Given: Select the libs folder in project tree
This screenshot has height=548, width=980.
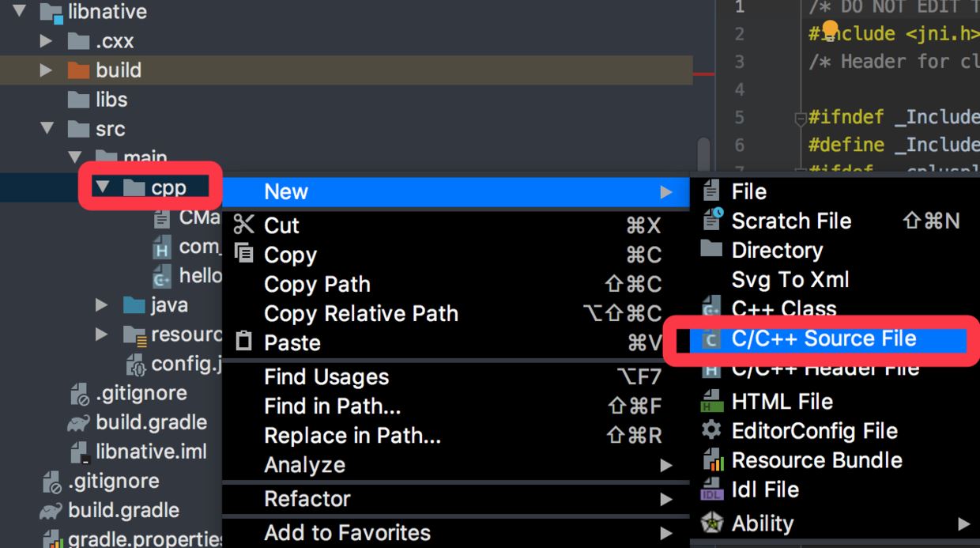Looking at the screenshot, I should (x=111, y=100).
